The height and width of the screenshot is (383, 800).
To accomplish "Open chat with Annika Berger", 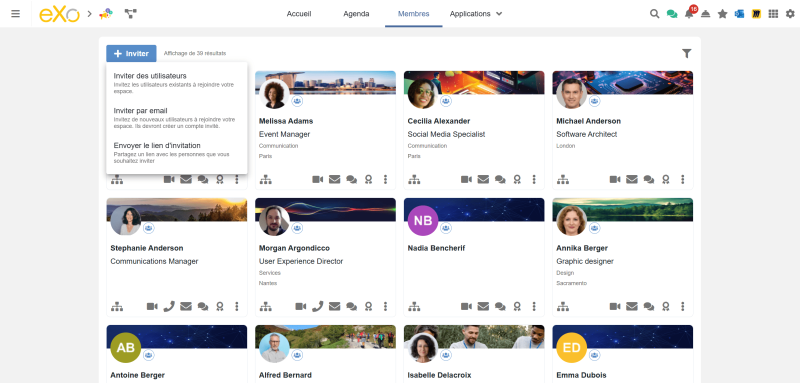I will point(648,307).
